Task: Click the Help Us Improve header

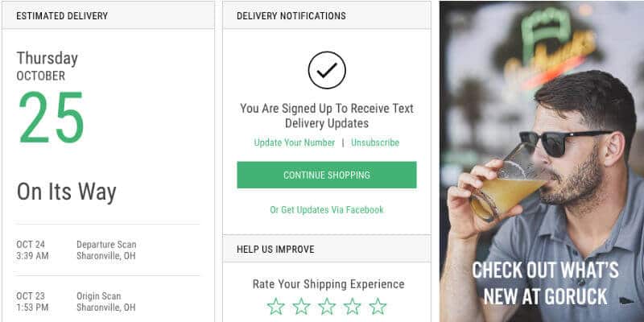Action: [275, 250]
